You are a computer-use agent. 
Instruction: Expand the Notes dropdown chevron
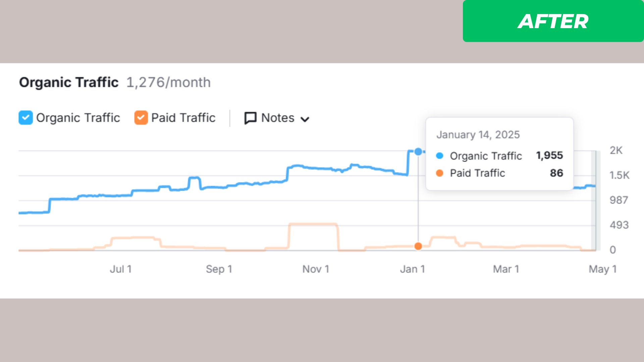tap(305, 119)
